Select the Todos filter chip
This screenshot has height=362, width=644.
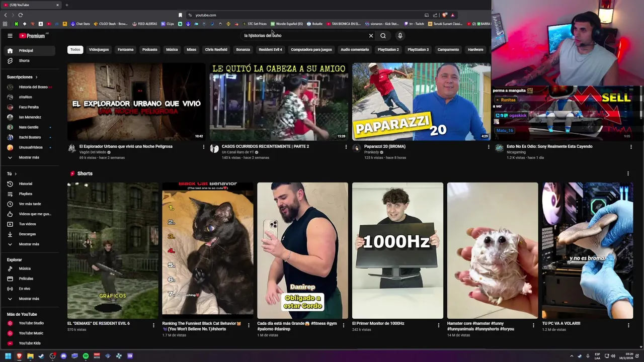pyautogui.click(x=75, y=50)
